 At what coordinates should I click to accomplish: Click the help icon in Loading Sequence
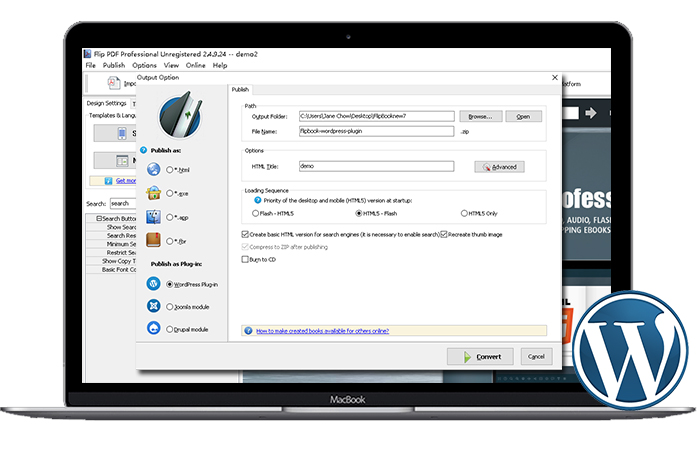coord(258,200)
